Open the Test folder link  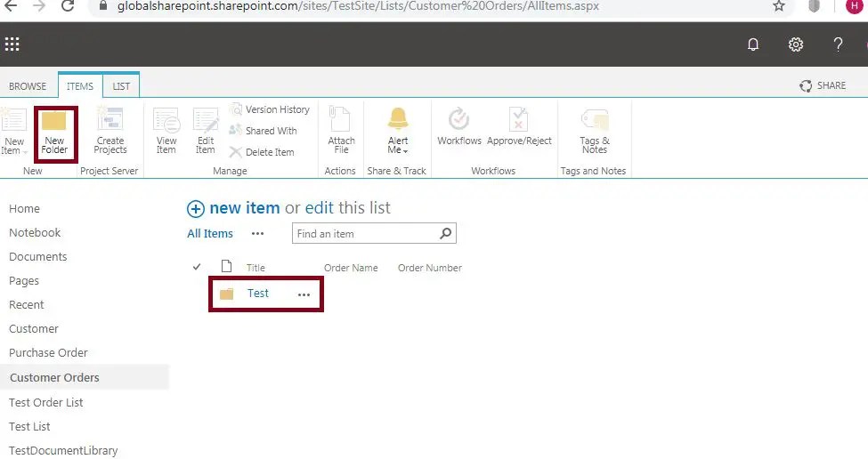(258, 293)
